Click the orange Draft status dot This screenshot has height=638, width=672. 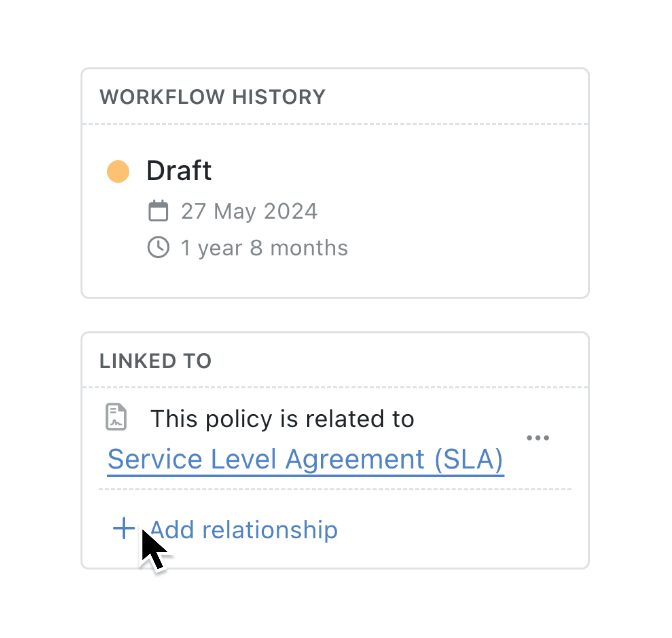(118, 170)
